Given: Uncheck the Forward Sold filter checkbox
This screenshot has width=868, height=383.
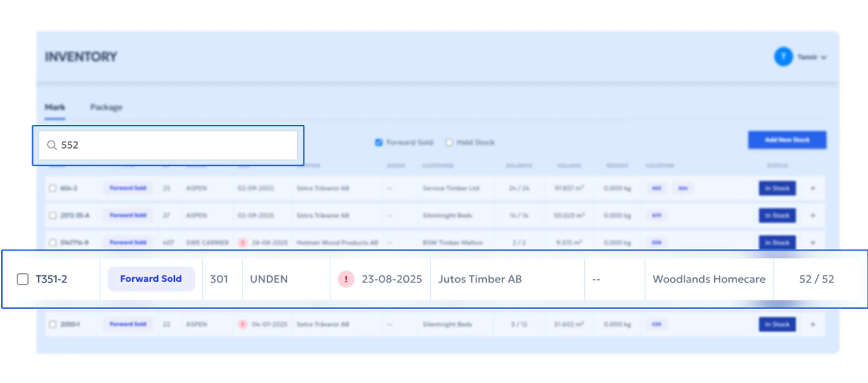Looking at the screenshot, I should pos(379,142).
